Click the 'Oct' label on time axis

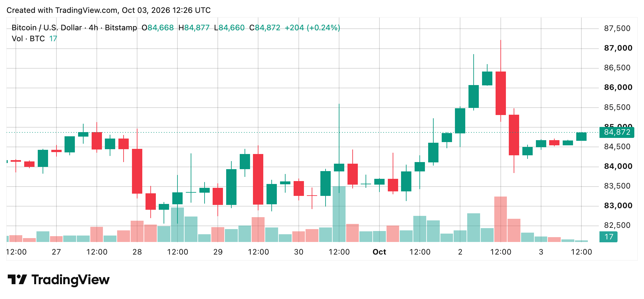click(379, 252)
